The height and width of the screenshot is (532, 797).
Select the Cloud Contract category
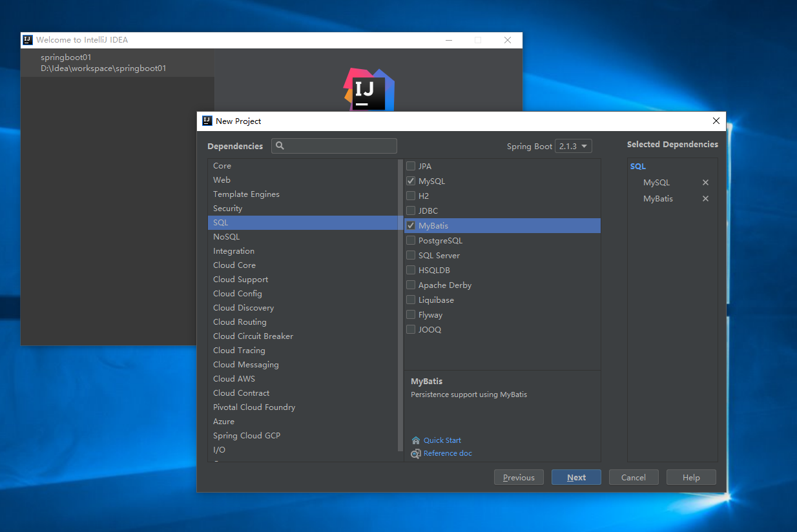point(302,393)
